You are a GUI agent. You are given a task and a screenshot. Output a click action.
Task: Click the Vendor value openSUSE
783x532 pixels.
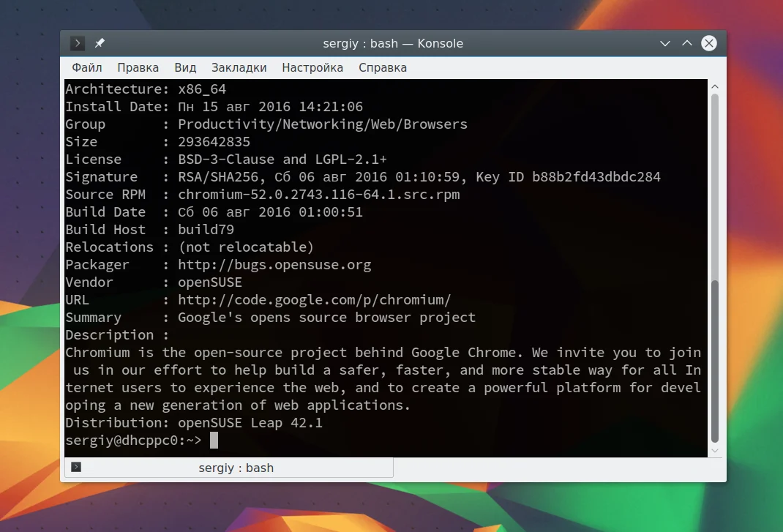coord(210,282)
